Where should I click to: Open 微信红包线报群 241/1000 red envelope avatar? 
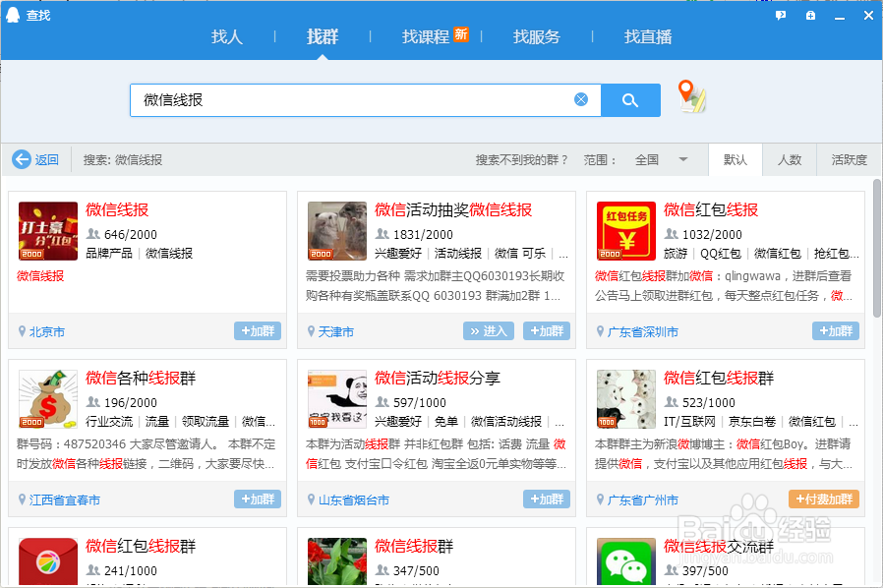pos(48,561)
